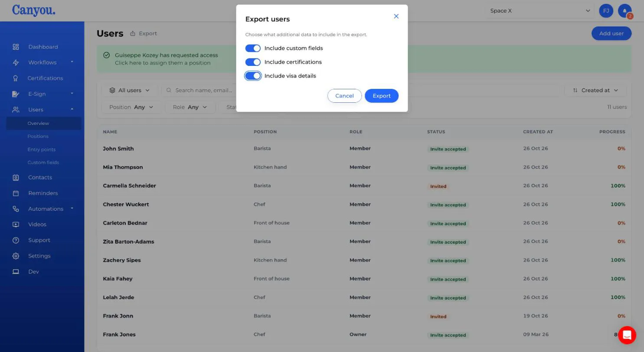Click the Users people icon in sidebar
Screen dimensions: 644x352
pos(16,110)
